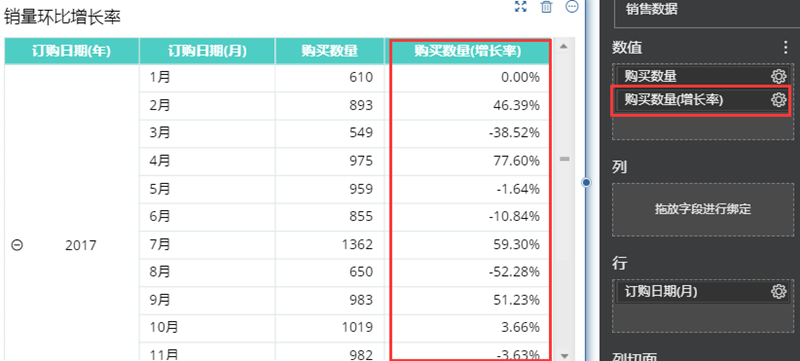The width and height of the screenshot is (800, 361).
Task: Open settings gear for 购买数量 field
Action: pos(778,76)
